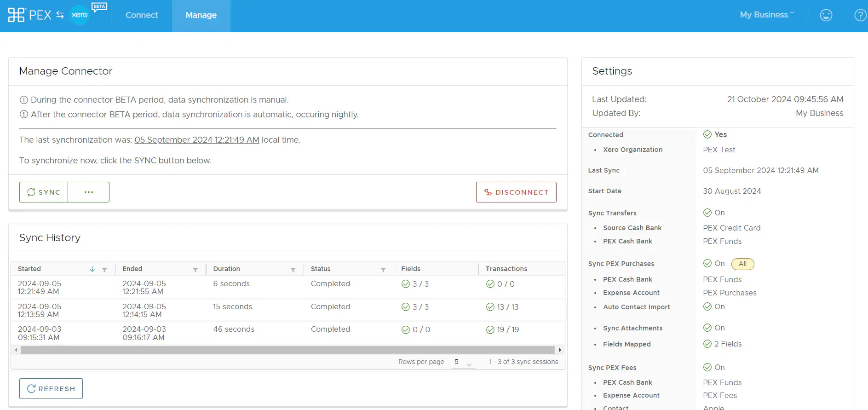The width and height of the screenshot is (868, 410).
Task: Click the All badge beside Sync PEX Purchases
Action: click(742, 264)
